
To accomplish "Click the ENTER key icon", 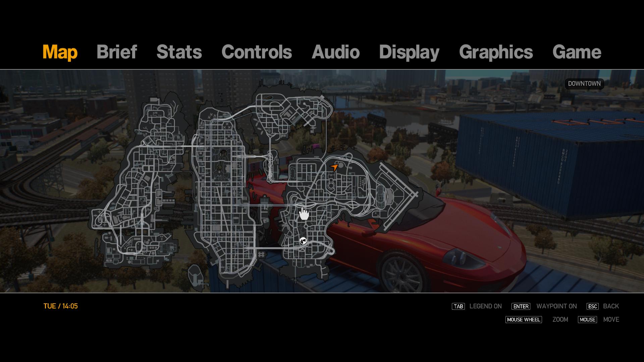I will tap(521, 306).
